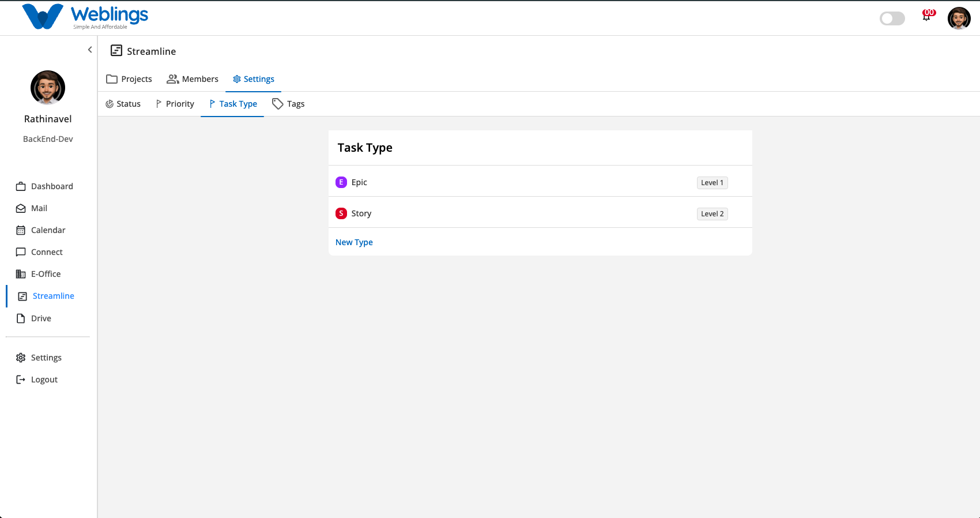Open Calendar from the sidebar
The height and width of the screenshot is (518, 980).
point(48,230)
